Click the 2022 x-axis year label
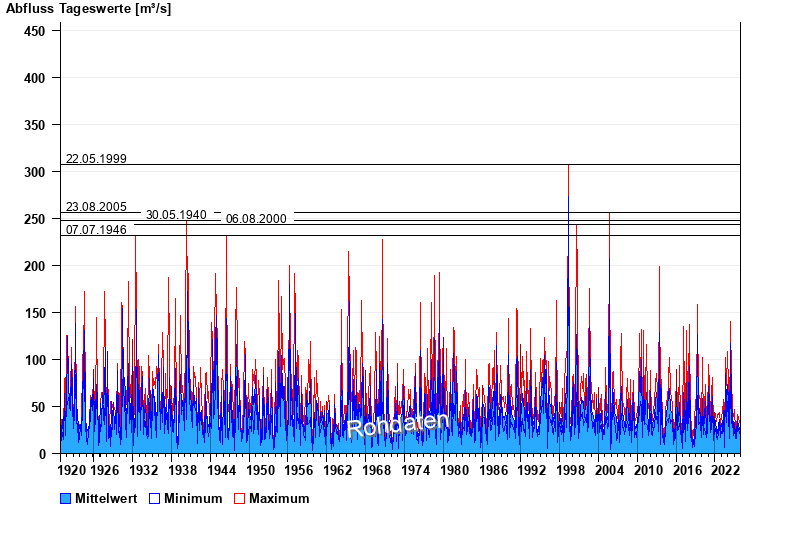The width and height of the screenshot is (800, 550). [x=724, y=469]
